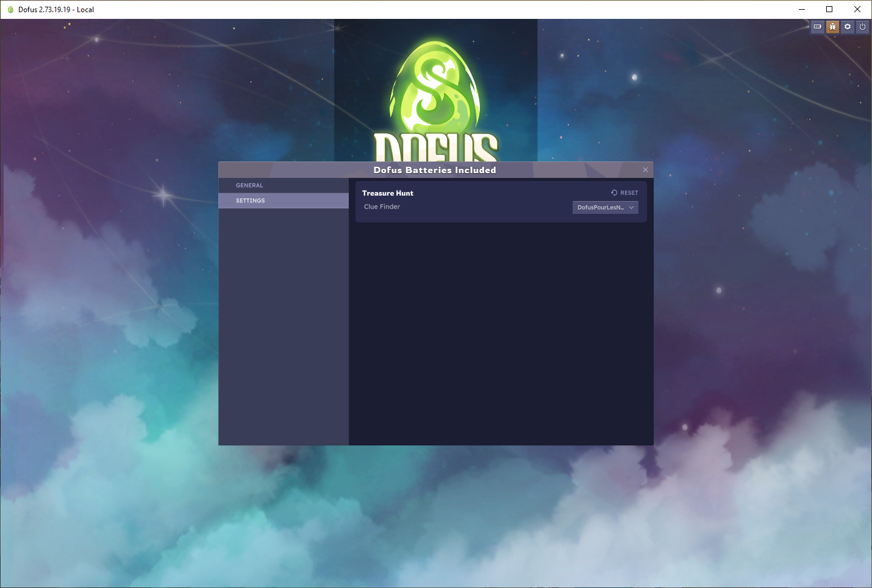Click the orange bug report icon
This screenshot has width=872, height=588.
[833, 27]
